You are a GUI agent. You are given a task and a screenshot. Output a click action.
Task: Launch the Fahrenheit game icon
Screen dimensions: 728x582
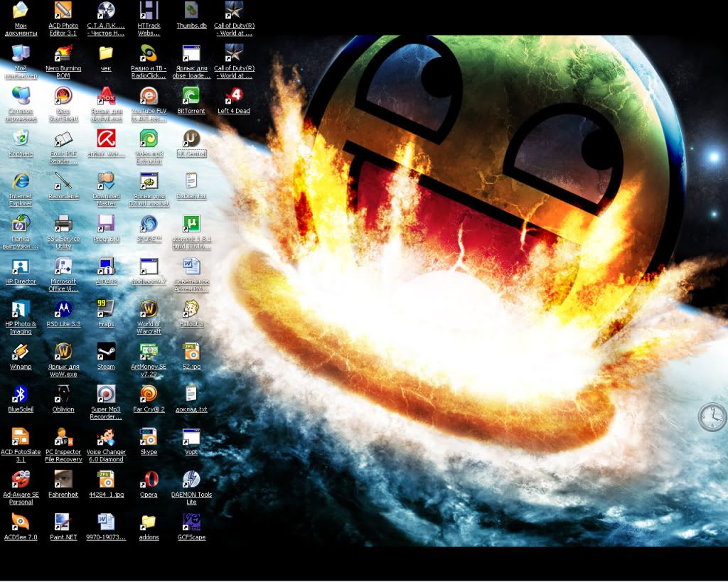(63, 480)
